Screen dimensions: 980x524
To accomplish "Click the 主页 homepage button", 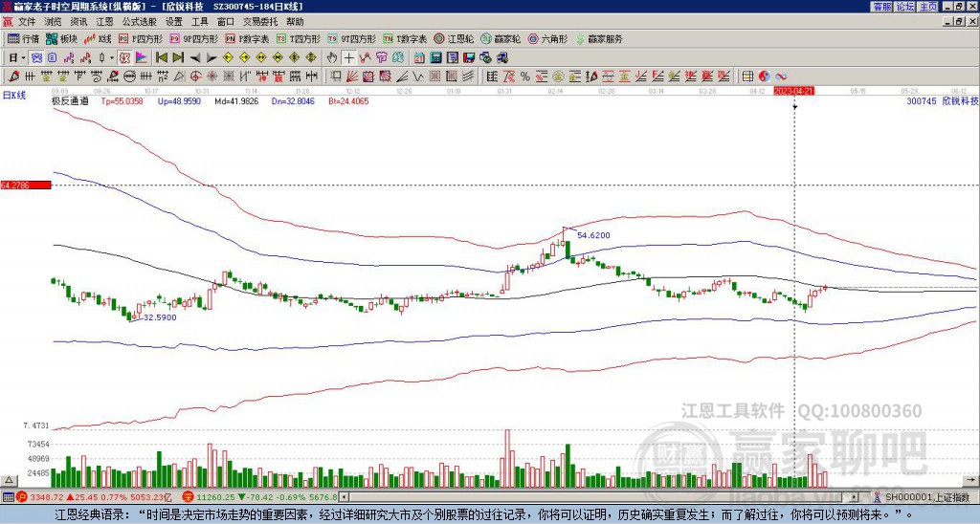I will pos(928,7).
